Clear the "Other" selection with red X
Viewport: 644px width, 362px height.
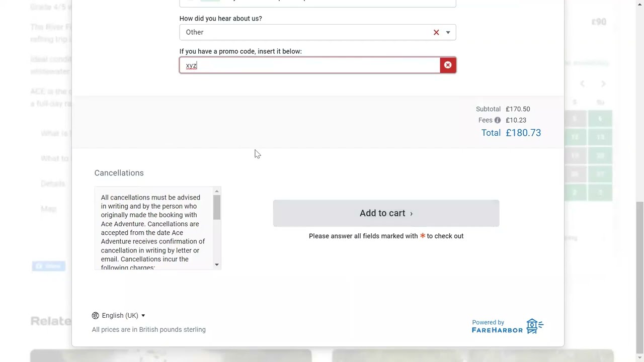pyautogui.click(x=436, y=32)
